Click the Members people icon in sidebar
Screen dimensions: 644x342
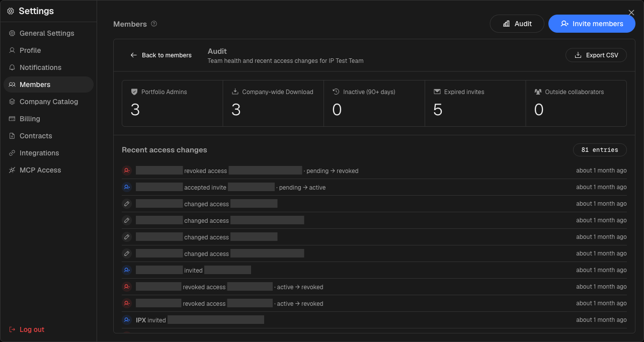click(12, 84)
